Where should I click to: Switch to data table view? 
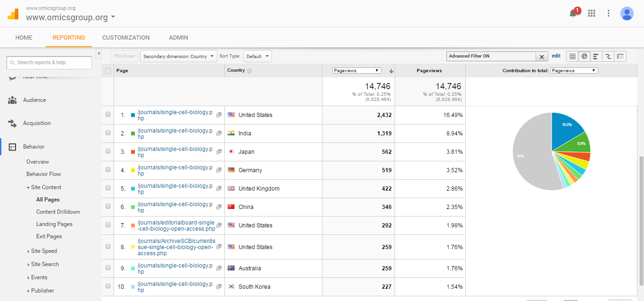point(572,56)
